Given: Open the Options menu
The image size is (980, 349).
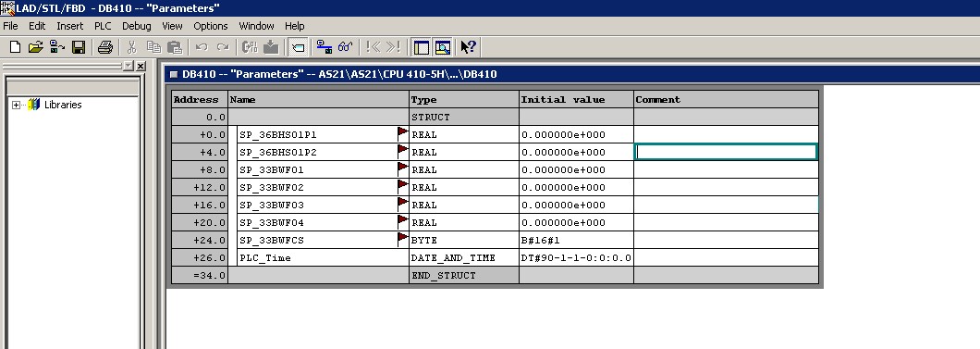Looking at the screenshot, I should point(211,26).
